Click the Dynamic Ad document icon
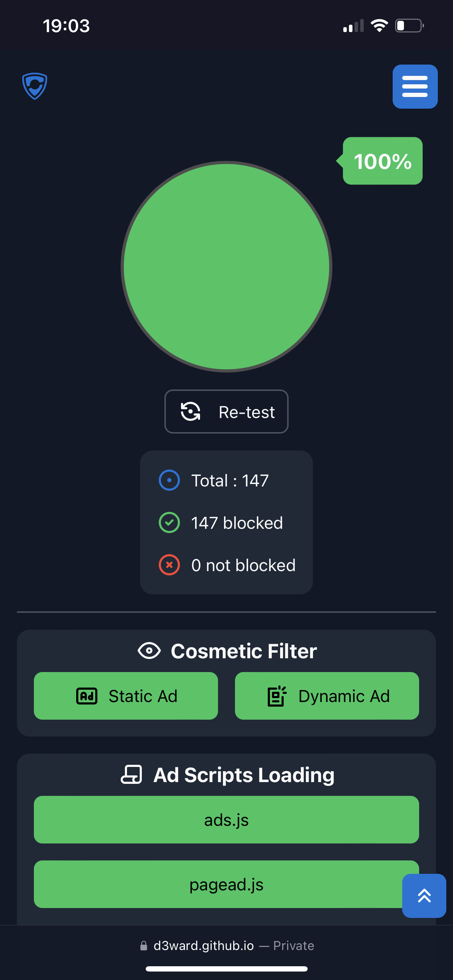 pos(277,696)
